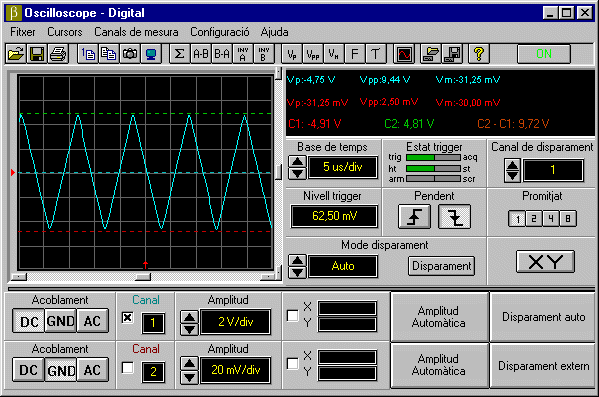599x397 pixels.
Task: Toggle the INV B invert icon
Action: coord(264,54)
